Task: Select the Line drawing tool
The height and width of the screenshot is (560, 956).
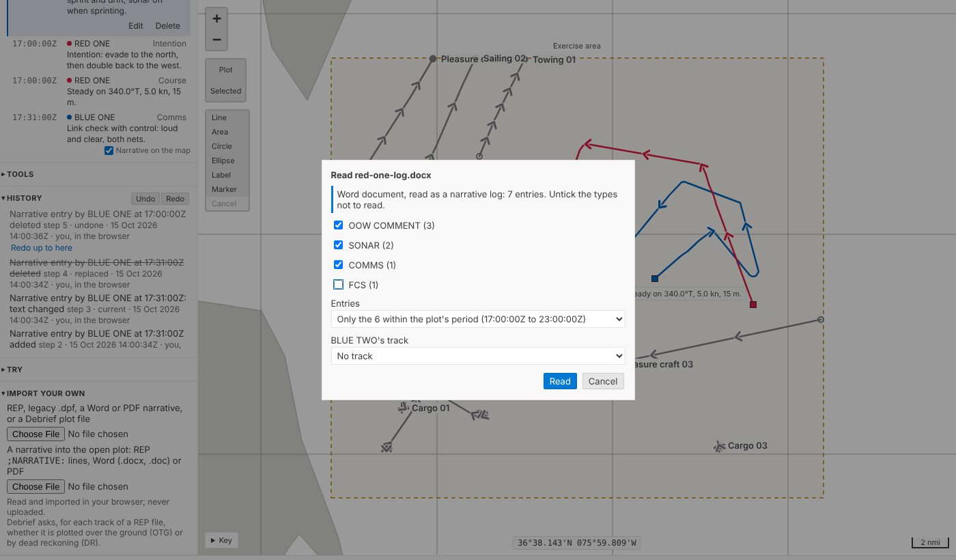Action: coord(227,117)
